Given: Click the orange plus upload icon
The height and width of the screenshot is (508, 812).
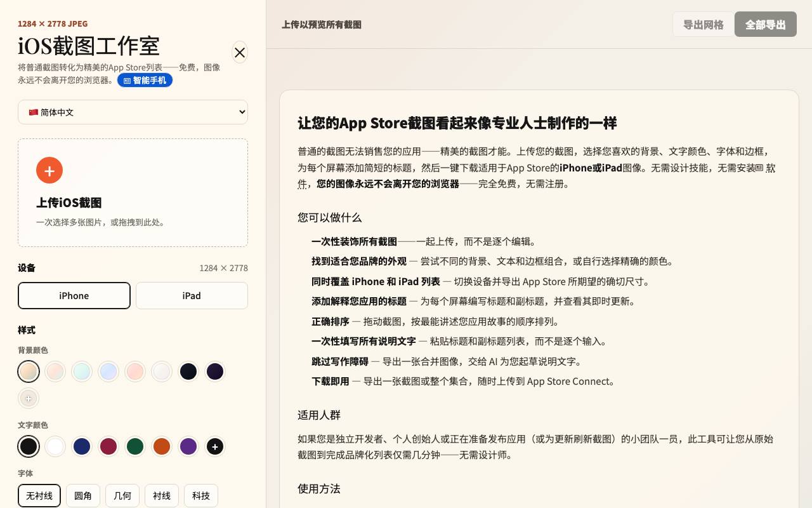Looking at the screenshot, I should pos(49,170).
